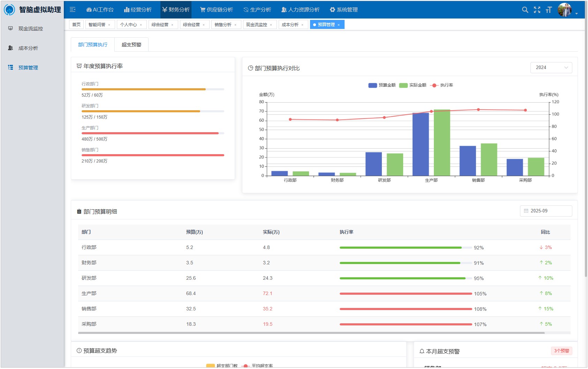Open the font size adjustment icon
This screenshot has height=369, width=588.
pyautogui.click(x=549, y=10)
